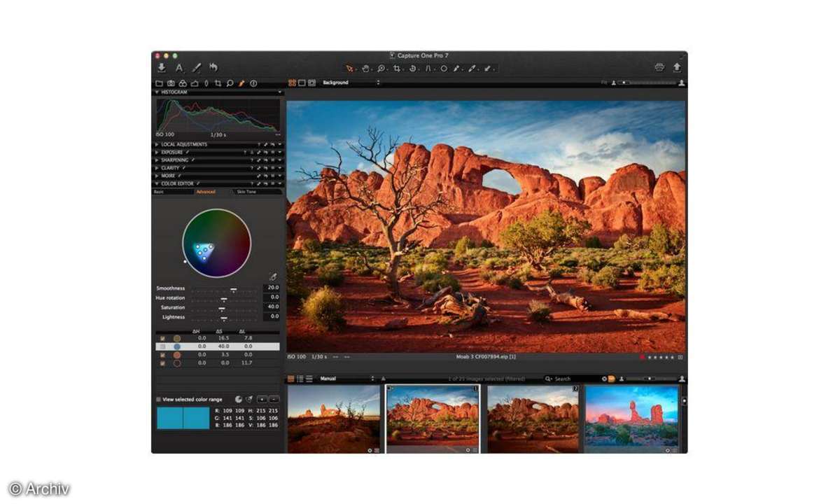Click the color wheel selection
840x504 pixels.
pos(204,250)
